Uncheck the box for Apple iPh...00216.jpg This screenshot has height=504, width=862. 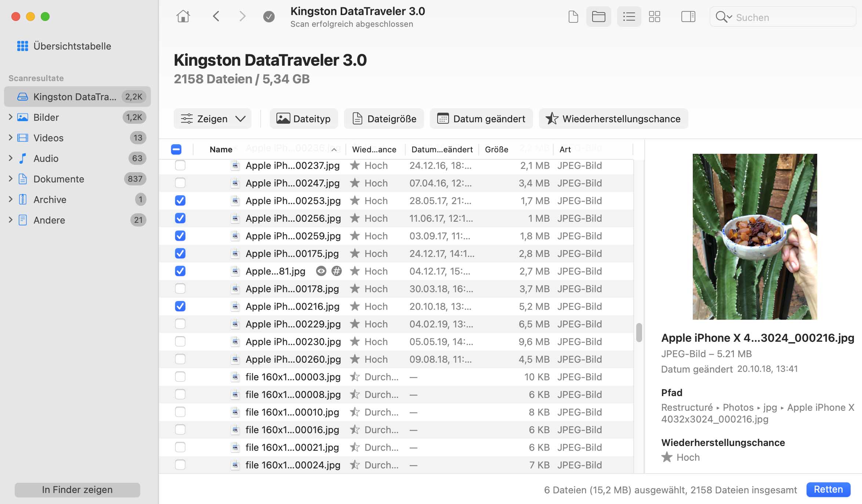(180, 306)
